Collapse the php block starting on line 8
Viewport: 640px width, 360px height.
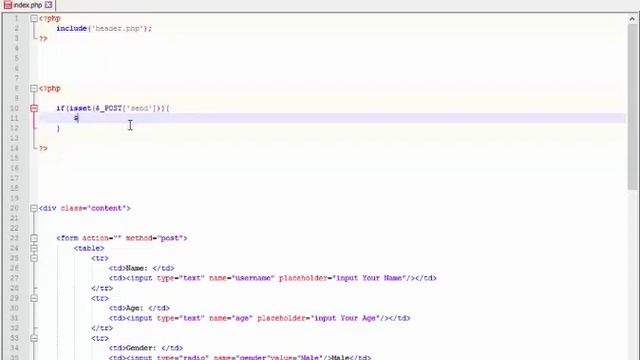pyautogui.click(x=34, y=88)
